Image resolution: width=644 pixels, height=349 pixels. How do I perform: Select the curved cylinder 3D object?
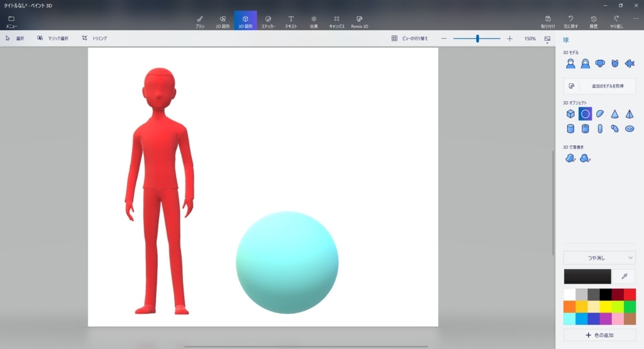click(615, 129)
